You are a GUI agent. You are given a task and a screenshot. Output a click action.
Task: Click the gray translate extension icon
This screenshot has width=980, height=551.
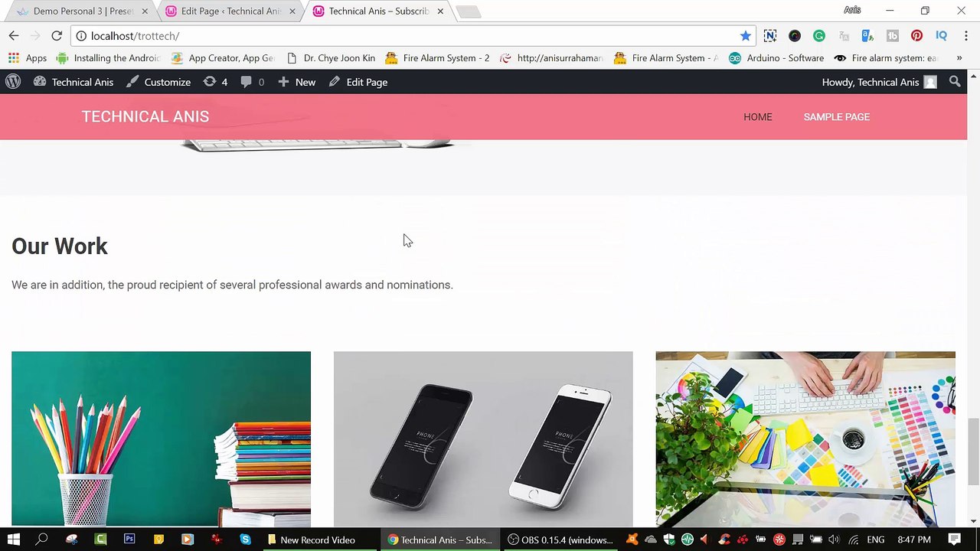coord(844,36)
